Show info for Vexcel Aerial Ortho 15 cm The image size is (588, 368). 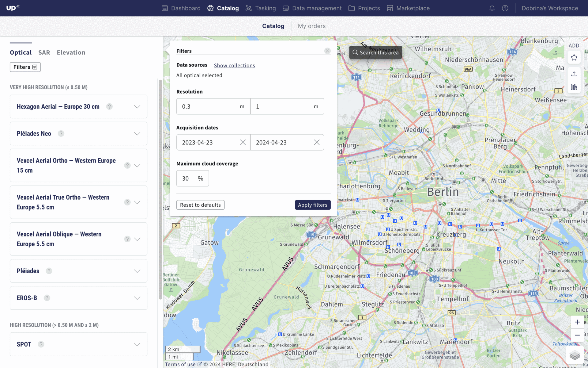pos(127,165)
